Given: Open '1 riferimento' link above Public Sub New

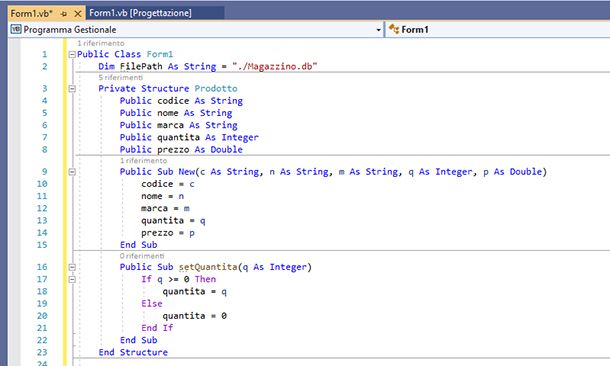Looking at the screenshot, I should click(x=144, y=161).
